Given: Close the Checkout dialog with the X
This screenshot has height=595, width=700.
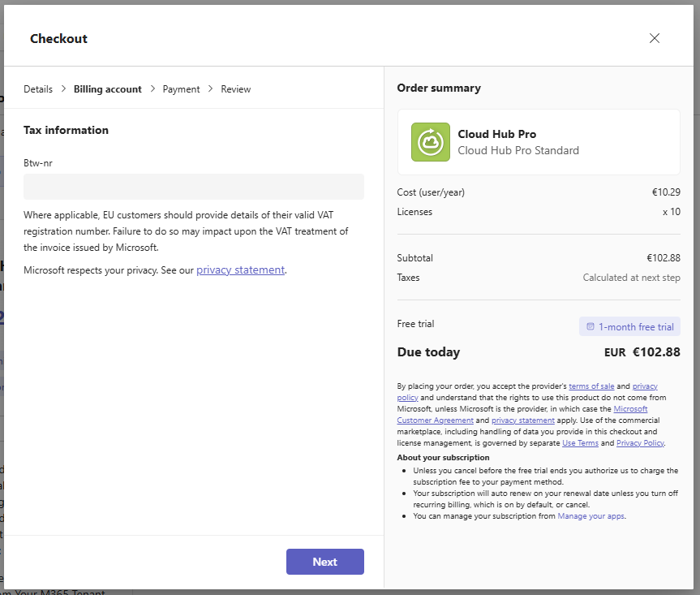Looking at the screenshot, I should pyautogui.click(x=654, y=38).
